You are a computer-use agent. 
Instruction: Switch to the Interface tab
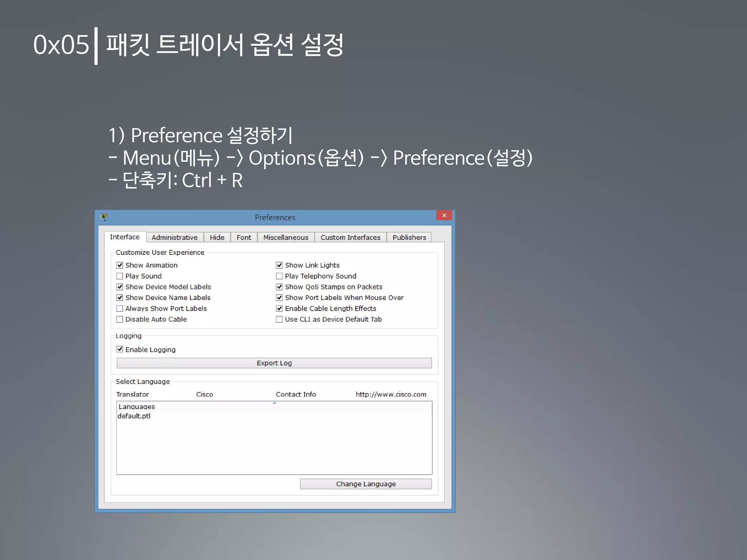(125, 237)
